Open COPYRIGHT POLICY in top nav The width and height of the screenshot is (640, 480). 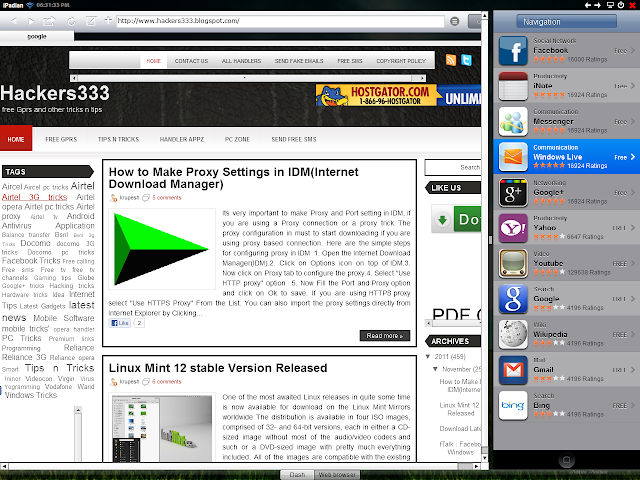click(x=401, y=61)
